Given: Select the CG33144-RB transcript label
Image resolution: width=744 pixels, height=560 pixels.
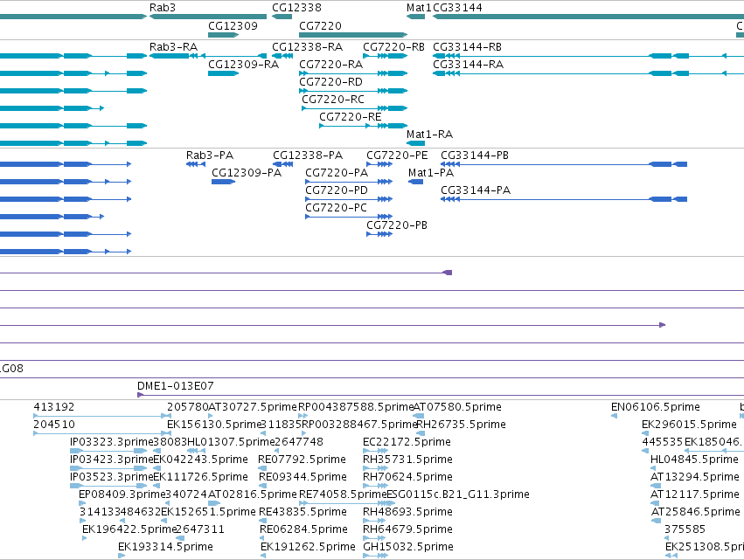Looking at the screenshot, I should coord(468,47).
